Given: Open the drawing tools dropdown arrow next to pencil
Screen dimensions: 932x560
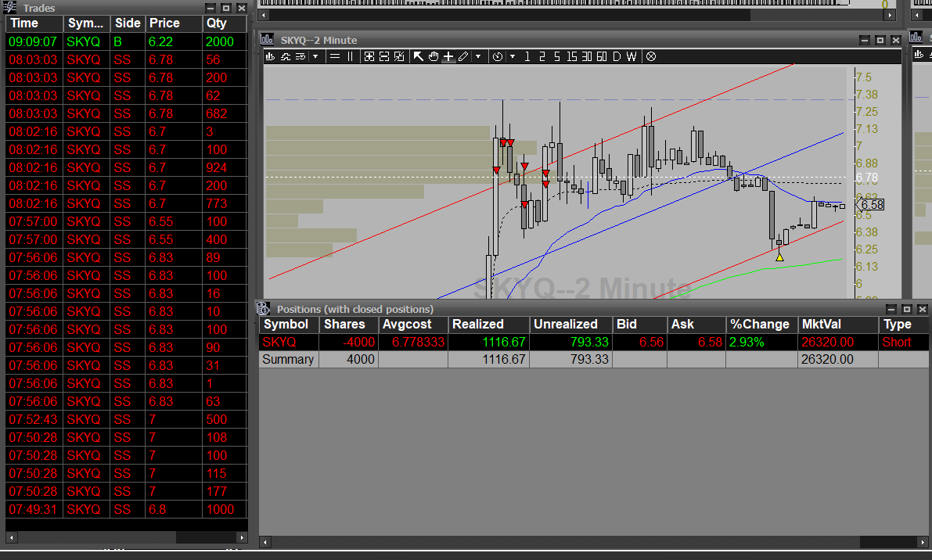Looking at the screenshot, I should (478, 56).
